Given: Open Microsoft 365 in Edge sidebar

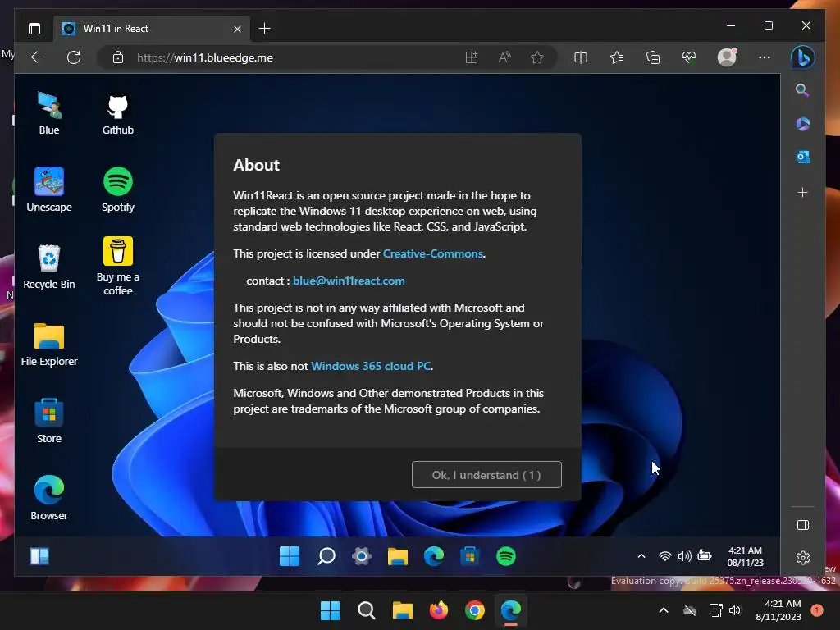Looking at the screenshot, I should click(802, 124).
